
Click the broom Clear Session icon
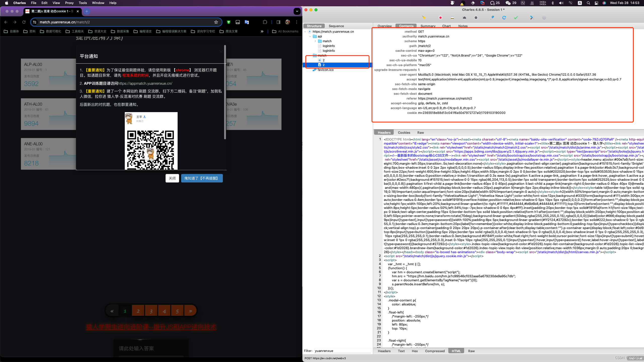click(424, 18)
